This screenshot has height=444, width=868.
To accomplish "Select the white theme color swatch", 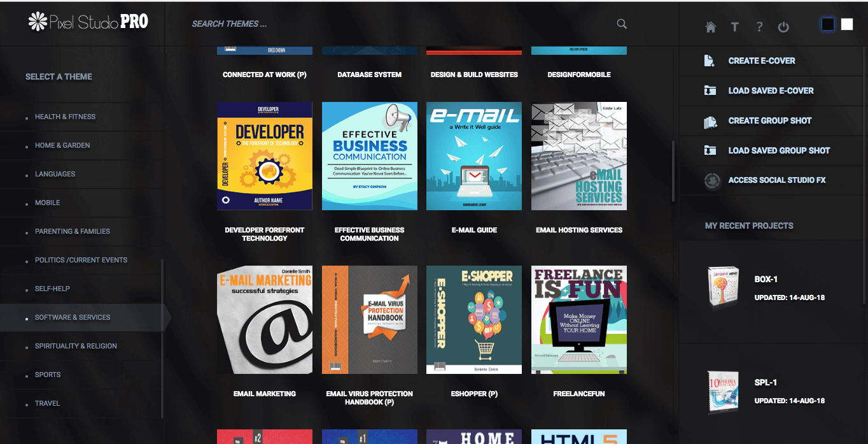I will click(x=847, y=24).
